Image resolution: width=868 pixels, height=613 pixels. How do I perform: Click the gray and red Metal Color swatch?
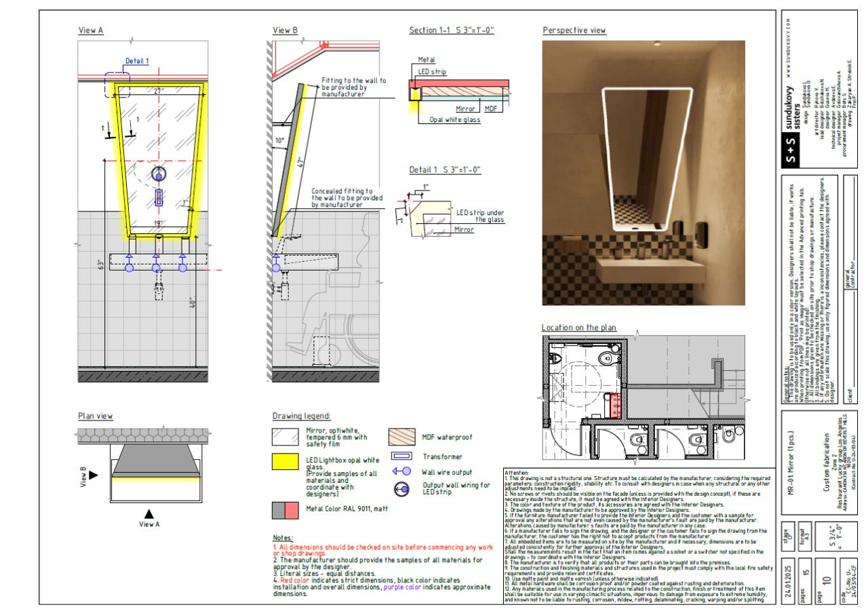point(285,509)
